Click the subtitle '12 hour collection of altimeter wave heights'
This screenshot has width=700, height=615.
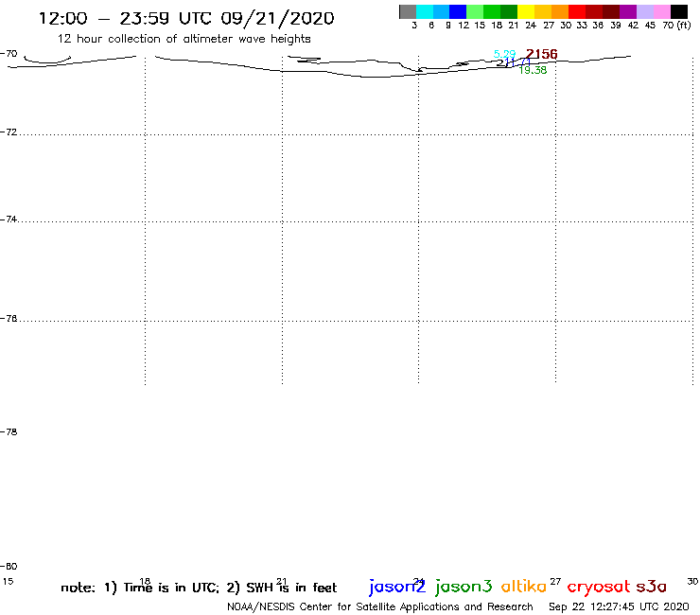(184, 39)
